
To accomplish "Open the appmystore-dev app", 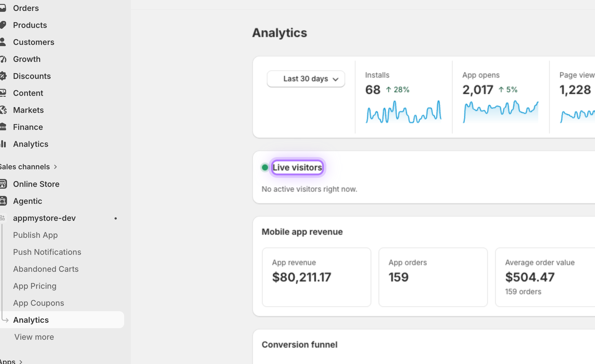I will click(x=44, y=218).
